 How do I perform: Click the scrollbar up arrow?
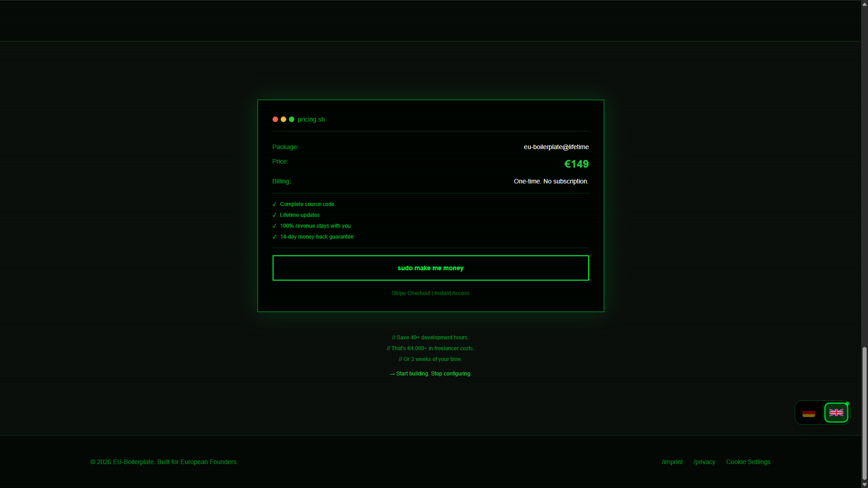[x=864, y=4]
